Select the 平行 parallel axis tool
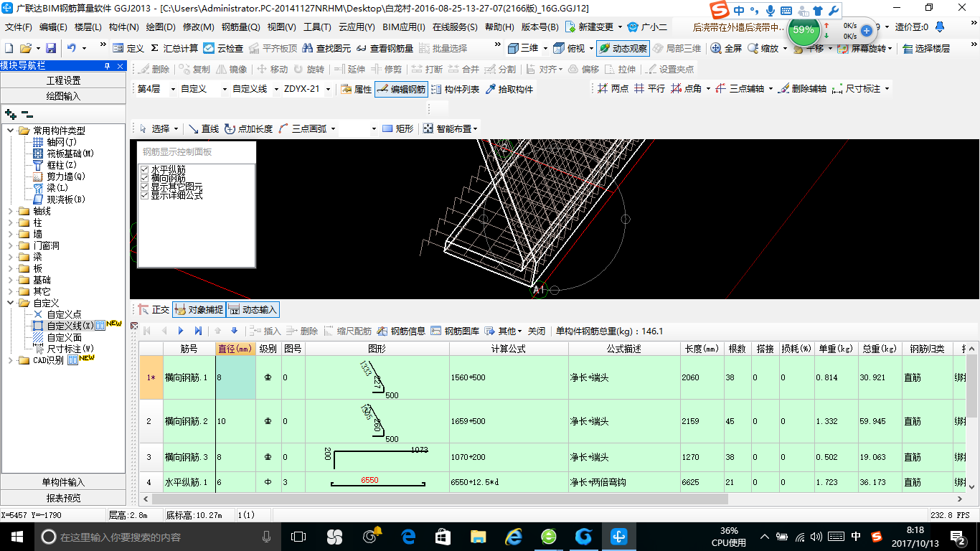Screen dimensions: 980x551 [x=650, y=89]
